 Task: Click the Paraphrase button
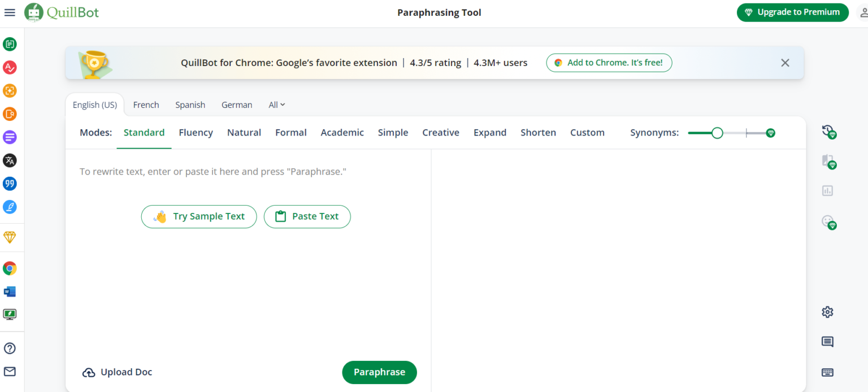click(379, 372)
